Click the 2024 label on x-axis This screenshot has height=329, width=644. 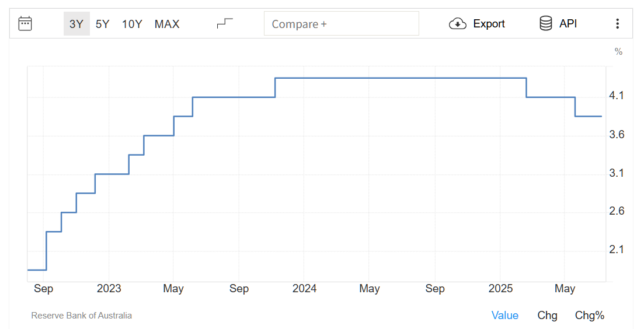pos(304,289)
